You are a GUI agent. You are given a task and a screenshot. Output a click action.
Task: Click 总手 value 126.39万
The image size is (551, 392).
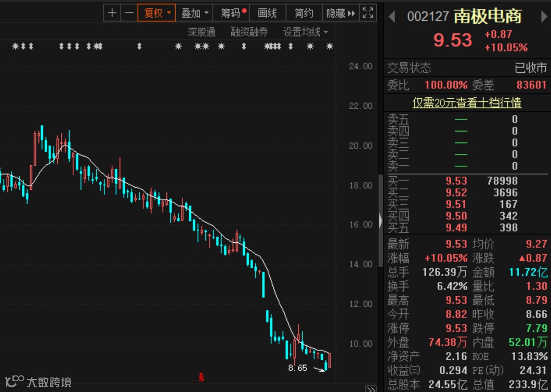444,272
